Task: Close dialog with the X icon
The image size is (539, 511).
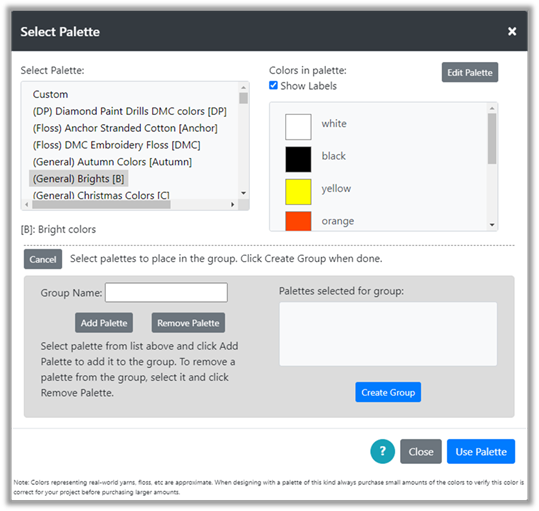Action: 512,31
